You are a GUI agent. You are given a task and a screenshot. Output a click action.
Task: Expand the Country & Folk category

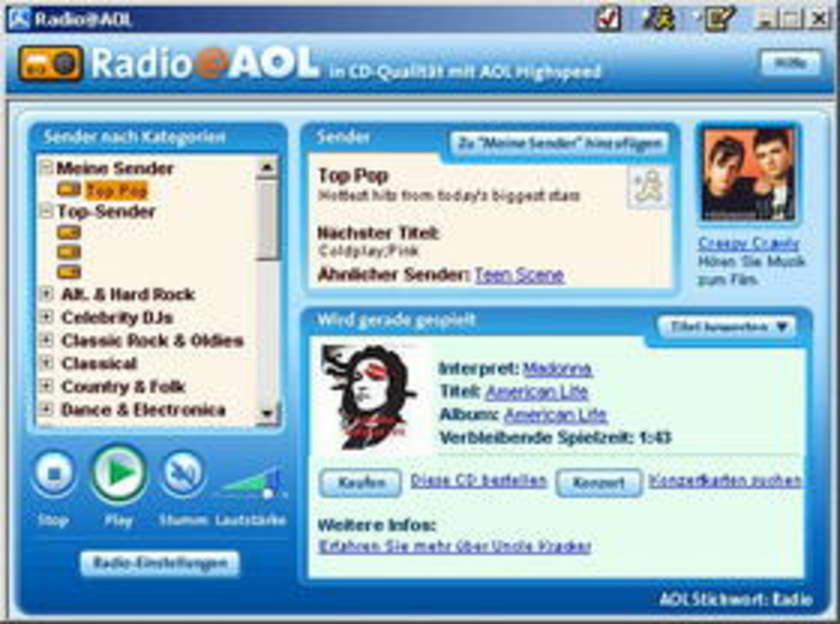[46, 386]
